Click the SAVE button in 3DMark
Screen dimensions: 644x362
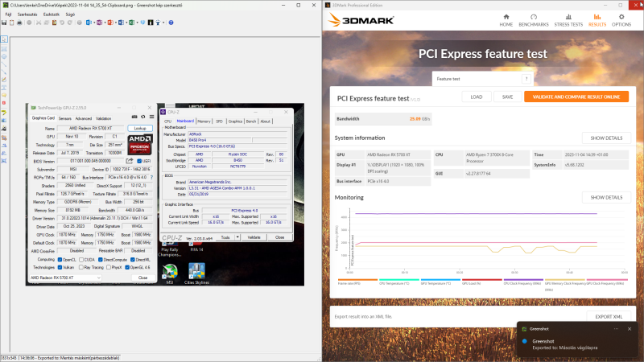pos(508,97)
